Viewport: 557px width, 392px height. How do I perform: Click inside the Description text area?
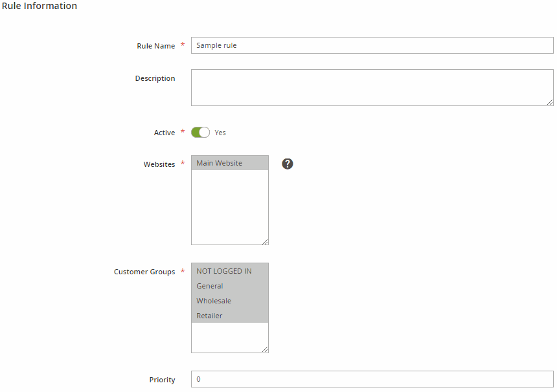[x=372, y=87]
